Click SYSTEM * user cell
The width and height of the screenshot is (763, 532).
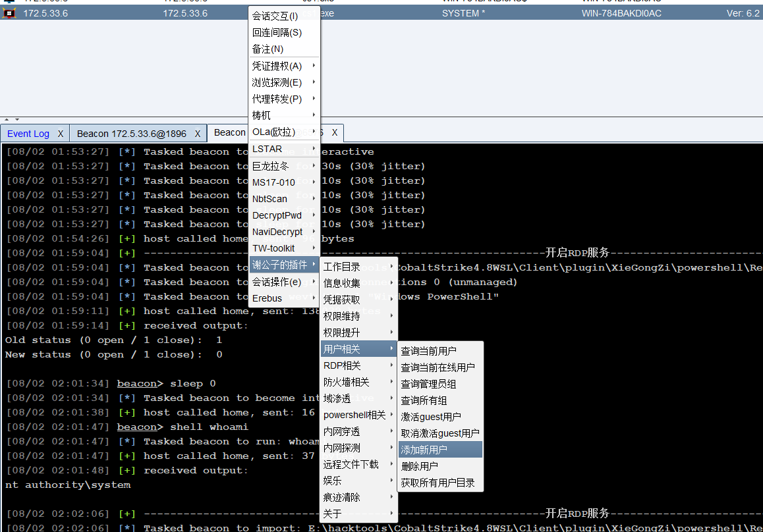point(463,14)
